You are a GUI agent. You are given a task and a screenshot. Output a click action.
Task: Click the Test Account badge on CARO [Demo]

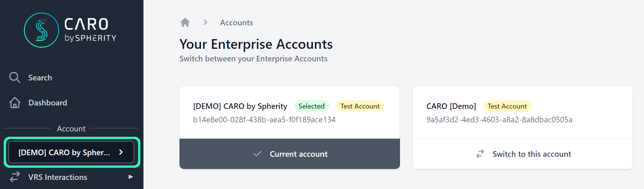pyautogui.click(x=506, y=106)
